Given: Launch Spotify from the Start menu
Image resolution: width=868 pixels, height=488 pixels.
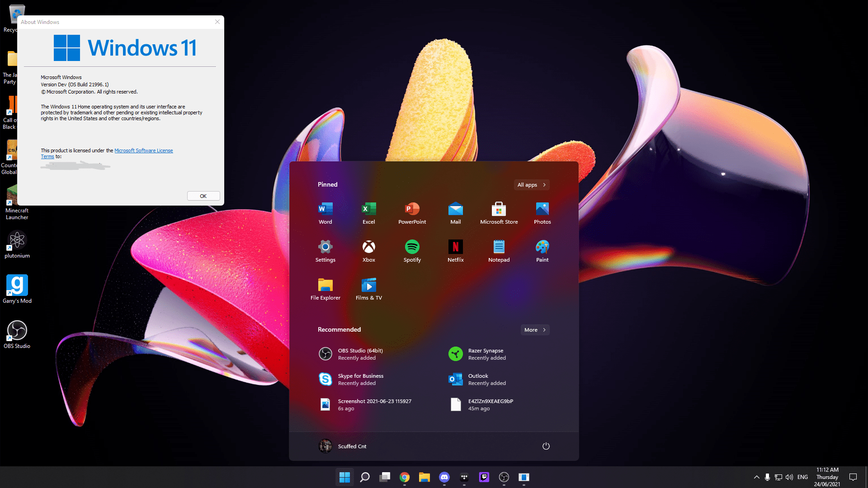Looking at the screenshot, I should tap(412, 247).
